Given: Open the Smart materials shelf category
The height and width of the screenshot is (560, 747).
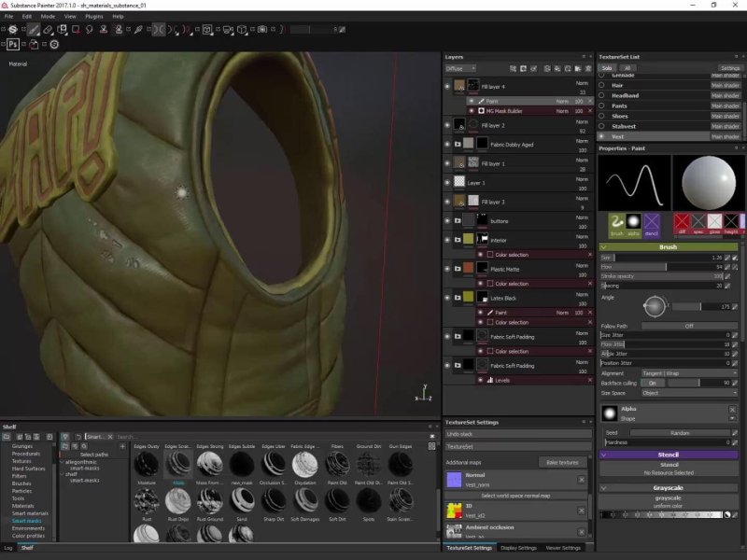Looking at the screenshot, I should click(30, 512).
